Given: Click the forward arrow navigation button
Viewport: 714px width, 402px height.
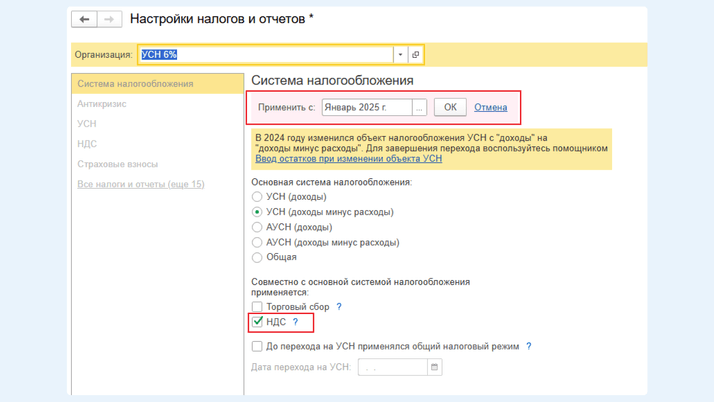Looking at the screenshot, I should (x=110, y=19).
